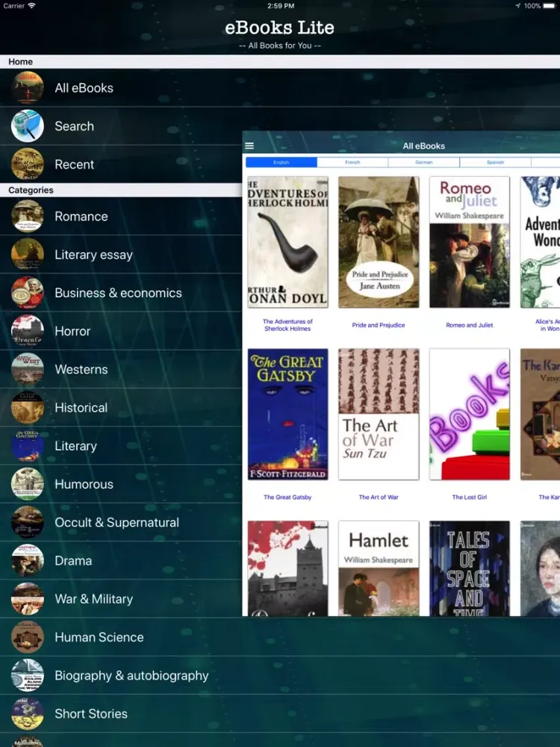560x747 pixels.
Task: Tap the Short Stories category icon
Action: (x=28, y=713)
